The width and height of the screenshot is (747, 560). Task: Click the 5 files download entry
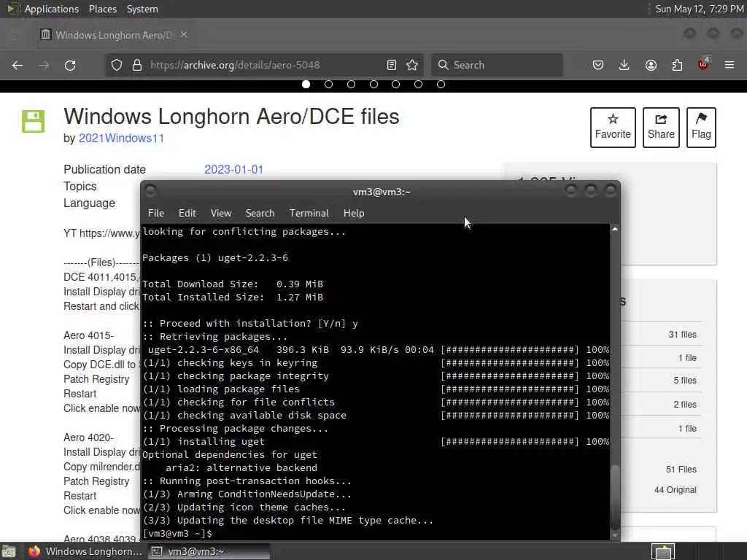[x=684, y=381]
